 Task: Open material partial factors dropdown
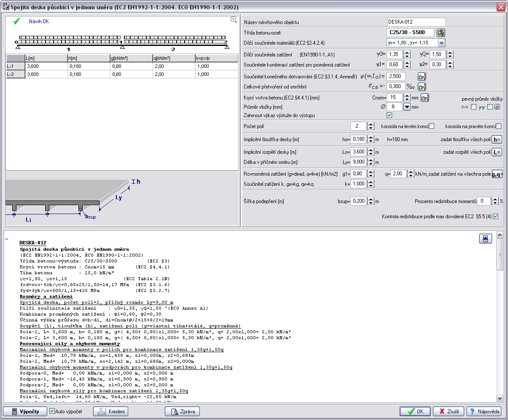pos(441,43)
